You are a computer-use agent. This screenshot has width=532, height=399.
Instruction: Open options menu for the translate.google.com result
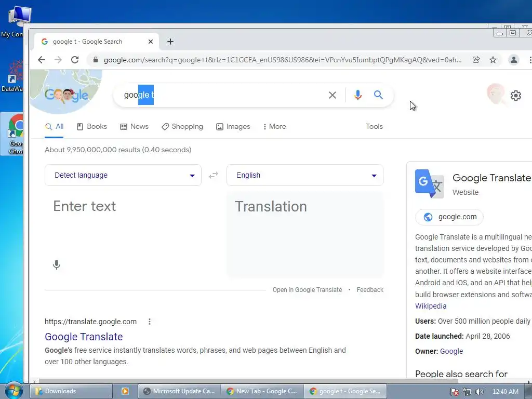pos(150,322)
